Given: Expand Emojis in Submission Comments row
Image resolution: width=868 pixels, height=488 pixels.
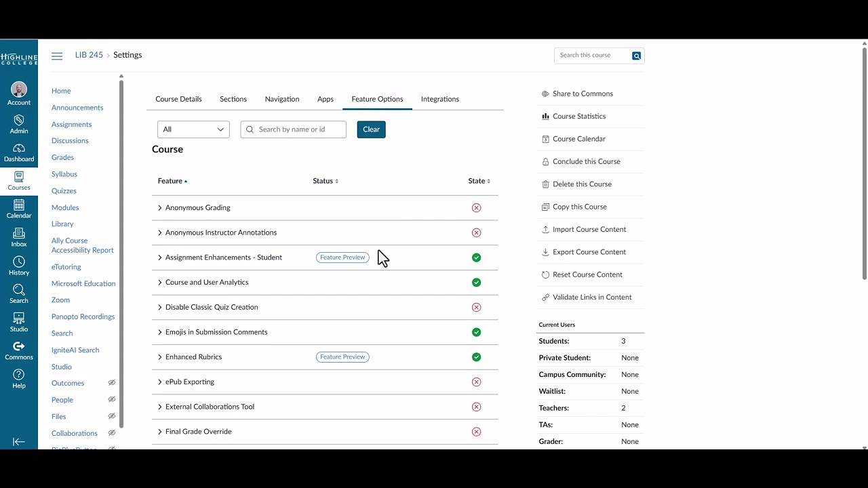Looking at the screenshot, I should click(x=160, y=332).
